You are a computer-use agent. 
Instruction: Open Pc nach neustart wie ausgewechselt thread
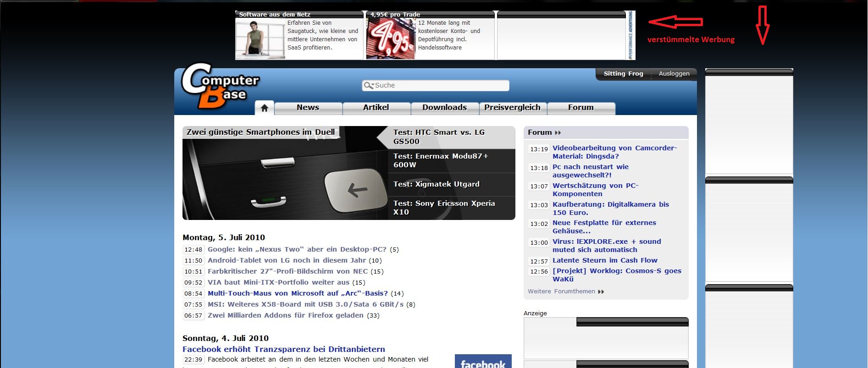point(591,171)
